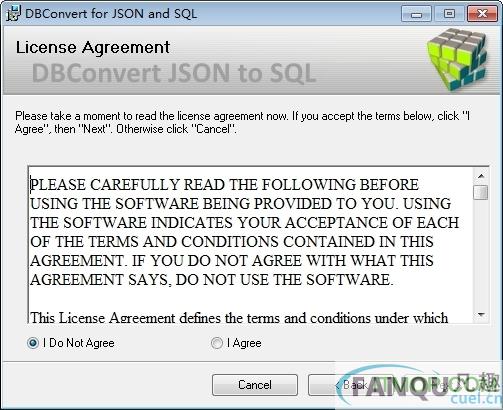
Task: Minimize the DBConvert installer window
Action: pyautogui.click(x=416, y=14)
